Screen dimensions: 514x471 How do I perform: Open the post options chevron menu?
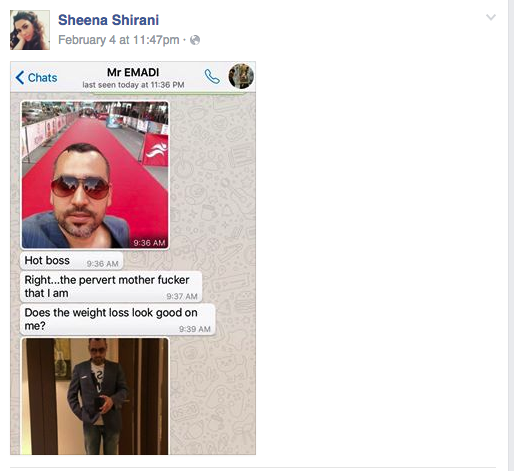click(491, 17)
